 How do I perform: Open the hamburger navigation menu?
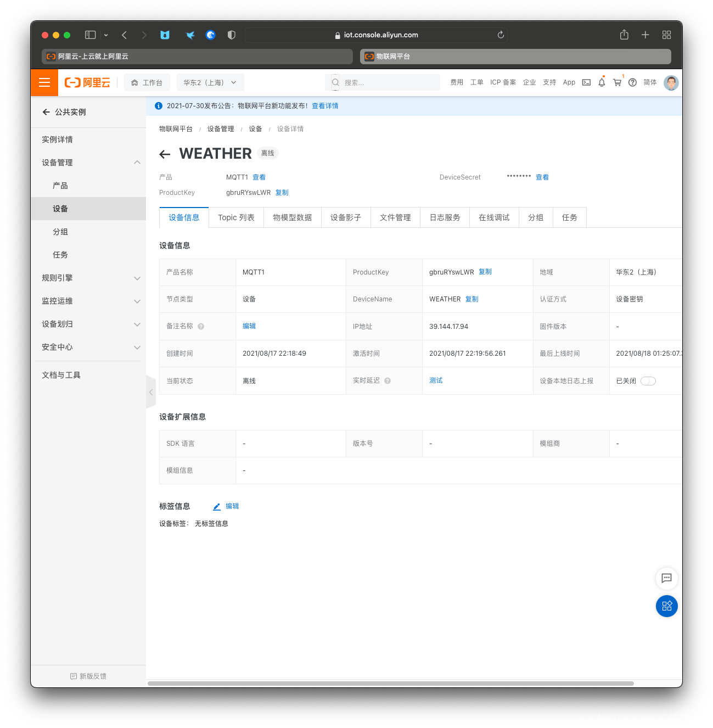[x=44, y=82]
